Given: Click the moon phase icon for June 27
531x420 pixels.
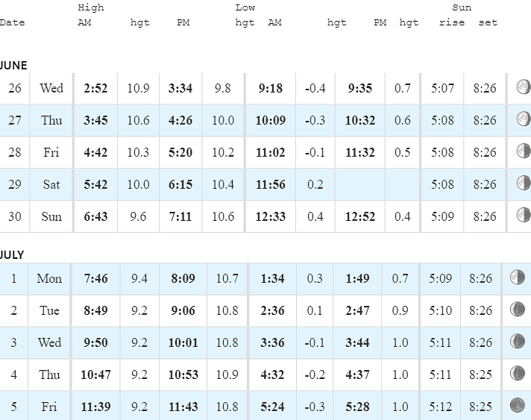Looking at the screenshot, I should (x=524, y=119).
